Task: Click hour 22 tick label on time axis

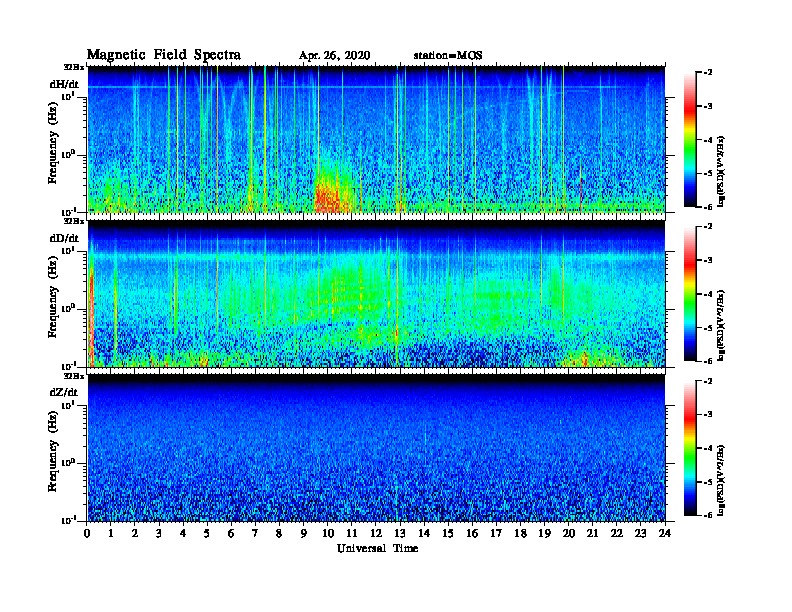Action: 617,534
